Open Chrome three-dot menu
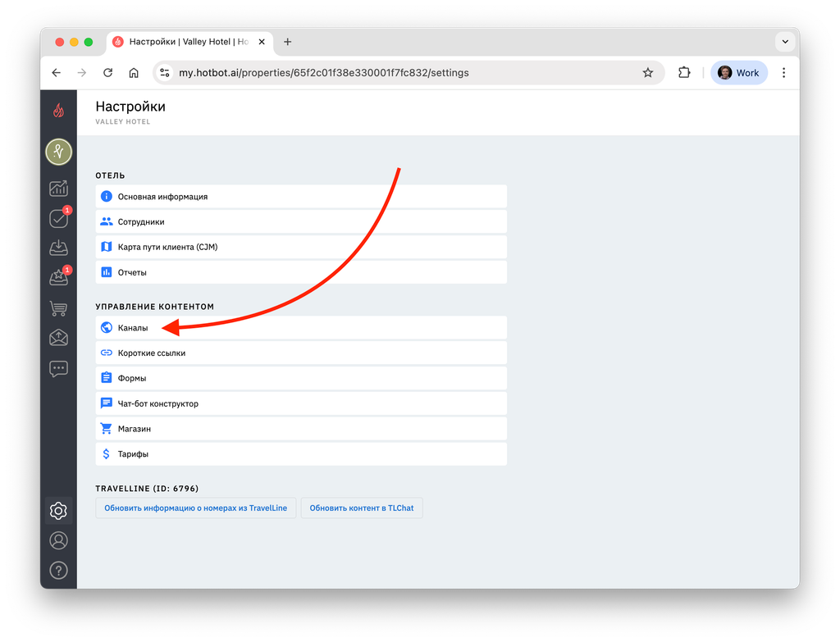Viewport: 840px width, 642px height. pyautogui.click(x=783, y=73)
